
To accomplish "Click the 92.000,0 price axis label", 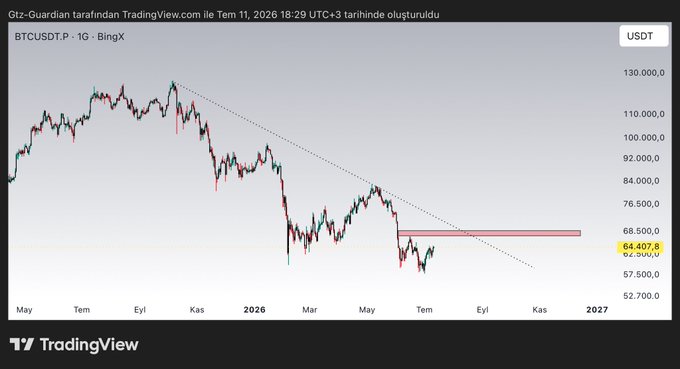I will [641, 158].
